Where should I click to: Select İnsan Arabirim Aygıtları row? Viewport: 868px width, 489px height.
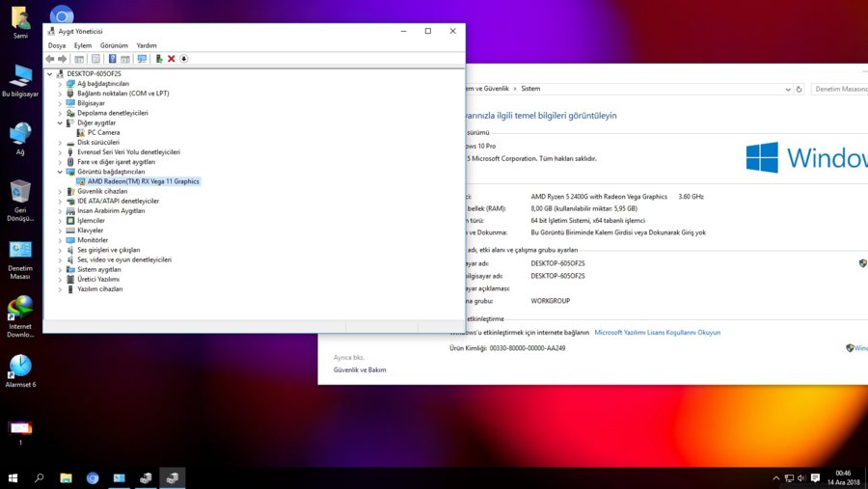(111, 211)
